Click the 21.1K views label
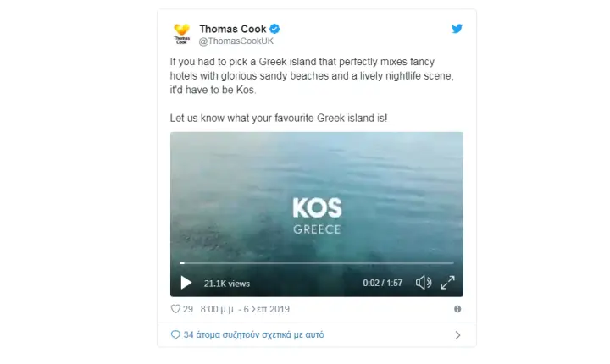The image size is (610, 364). pos(227,284)
